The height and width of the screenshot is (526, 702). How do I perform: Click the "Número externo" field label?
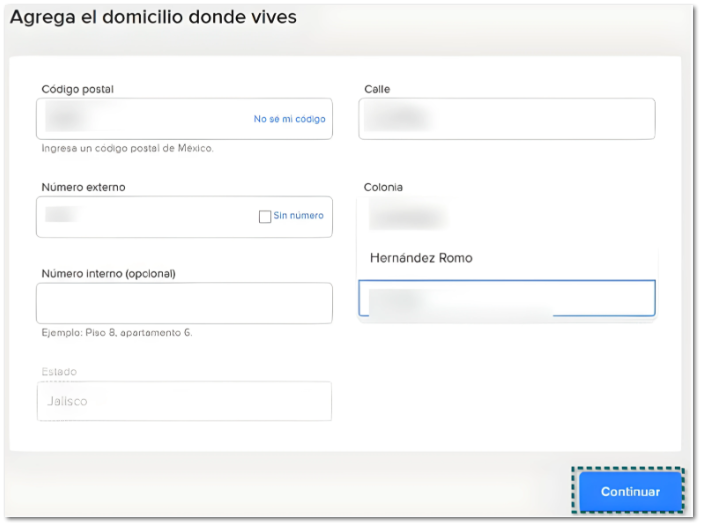[83, 187]
